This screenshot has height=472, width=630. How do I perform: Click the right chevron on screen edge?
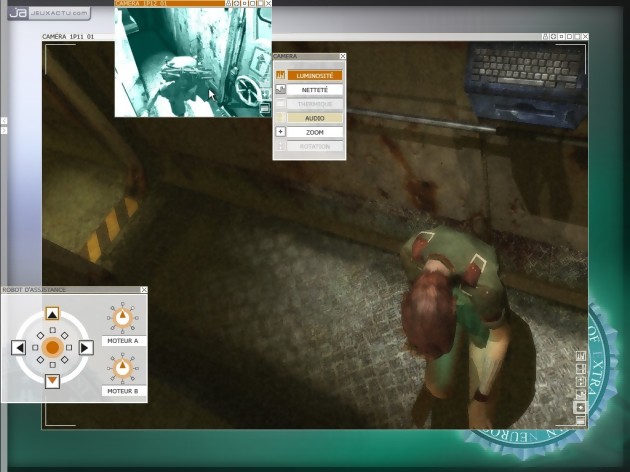click(4, 131)
